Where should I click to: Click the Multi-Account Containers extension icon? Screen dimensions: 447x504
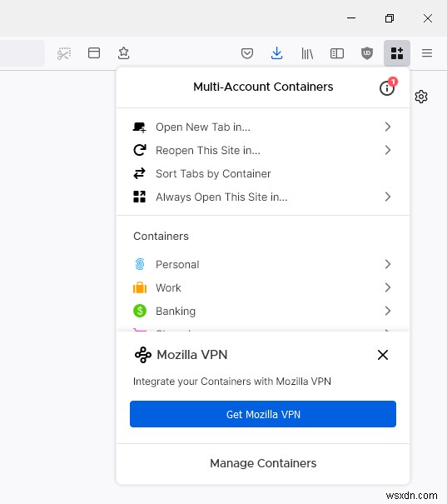click(397, 53)
